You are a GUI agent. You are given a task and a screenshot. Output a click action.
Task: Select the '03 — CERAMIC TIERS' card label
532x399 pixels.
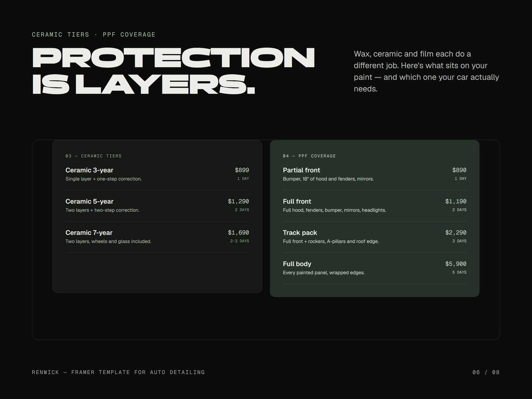[93, 156]
